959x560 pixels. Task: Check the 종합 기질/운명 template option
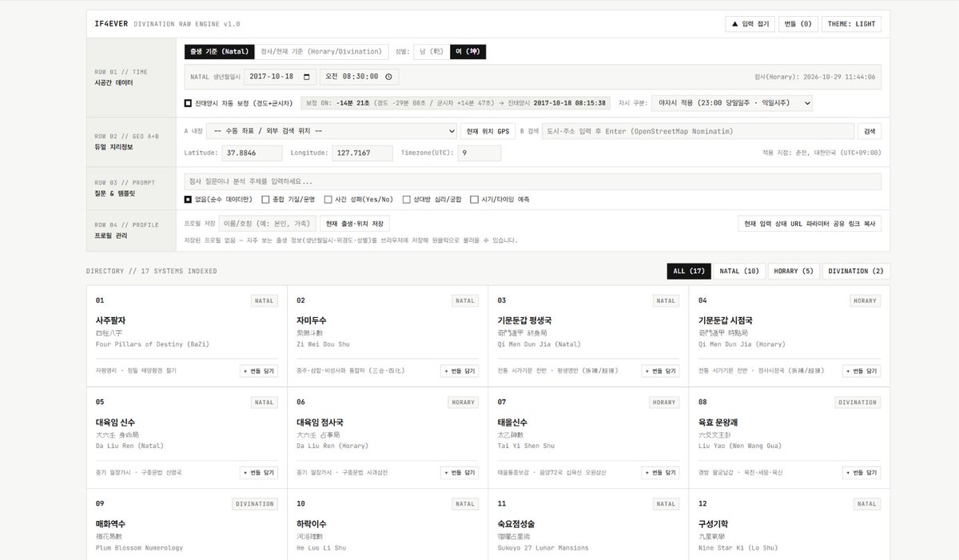pos(265,200)
